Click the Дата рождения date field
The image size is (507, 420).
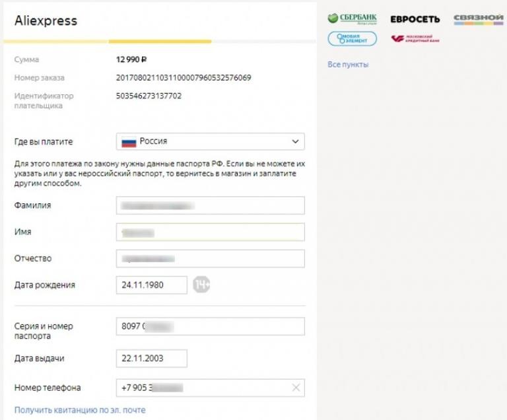tap(151, 285)
